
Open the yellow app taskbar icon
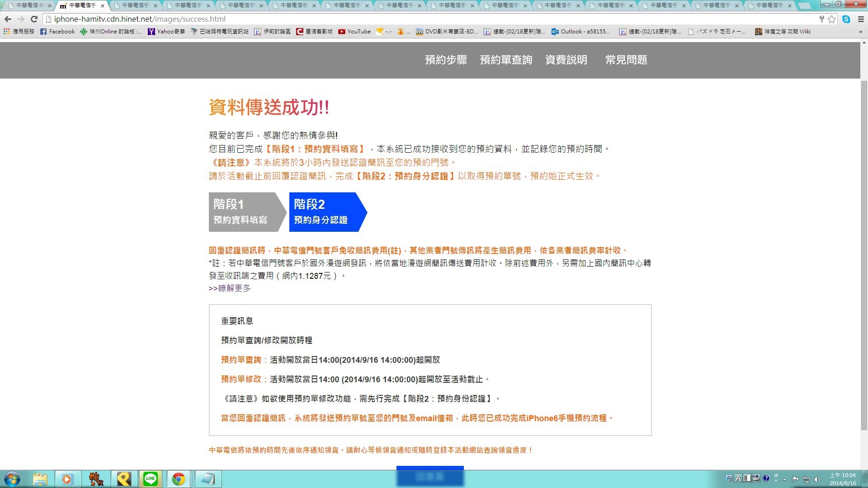coord(123,479)
